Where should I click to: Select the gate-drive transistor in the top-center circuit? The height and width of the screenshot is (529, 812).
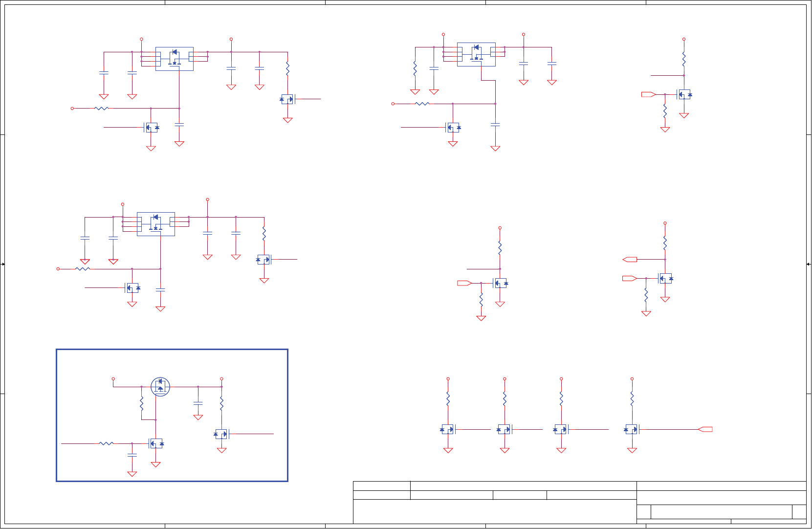click(x=453, y=128)
